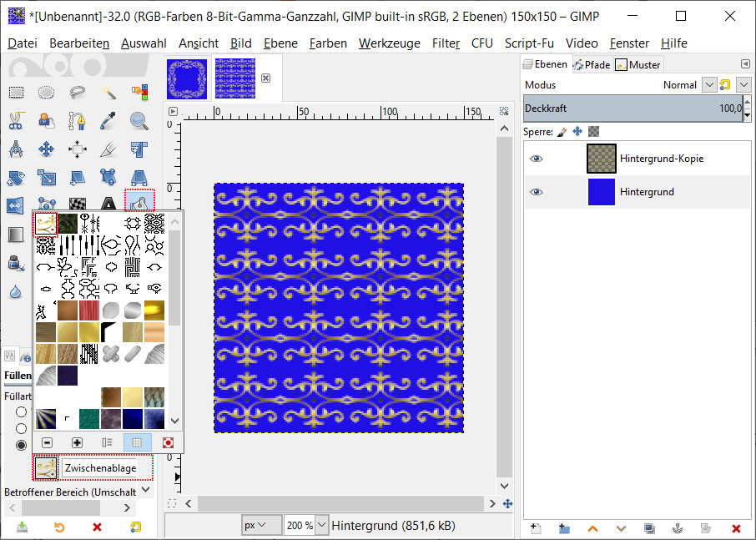
Task: Click the Zwischenablage pattern preview swatch
Action: 46,468
